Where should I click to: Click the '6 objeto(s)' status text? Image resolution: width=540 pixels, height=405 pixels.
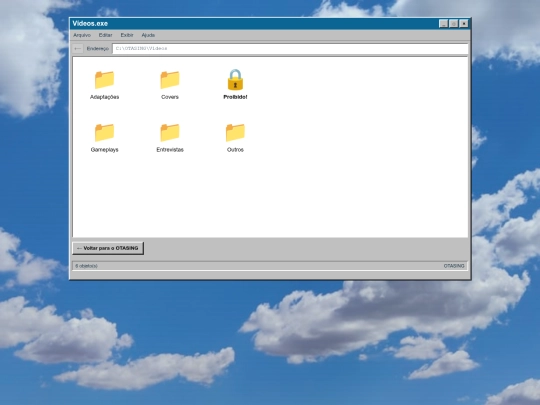click(x=86, y=266)
